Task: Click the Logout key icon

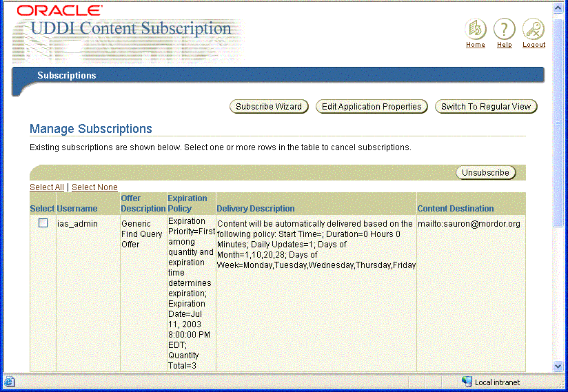Action: click(534, 29)
